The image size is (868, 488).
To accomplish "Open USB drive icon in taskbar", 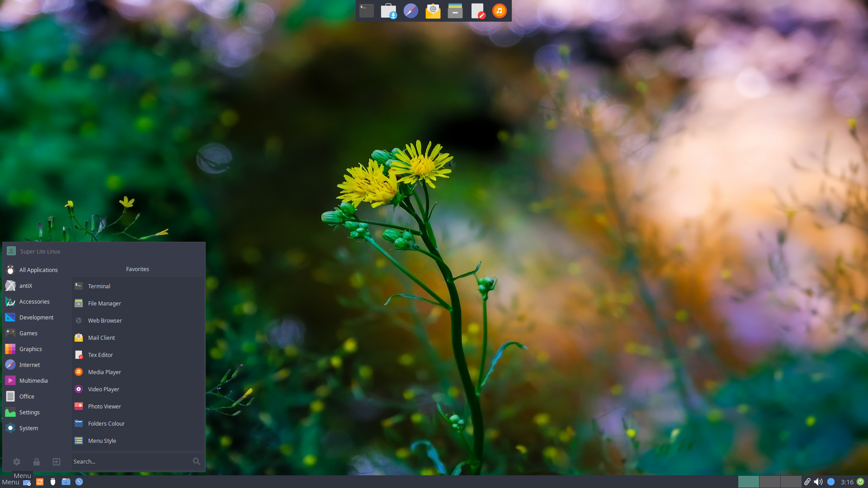I will tap(53, 482).
